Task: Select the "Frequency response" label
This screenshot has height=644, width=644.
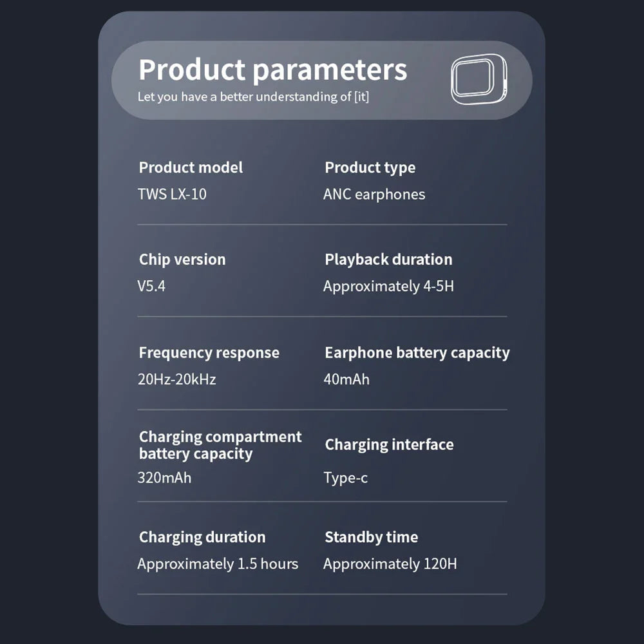Action: [209, 353]
